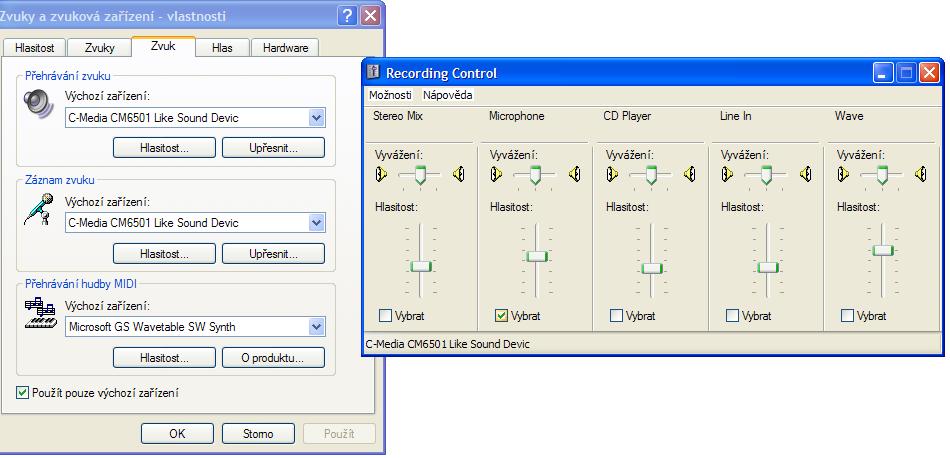Expand recording default device dropdown
Image resolution: width=950 pixels, height=458 pixels.
tap(317, 223)
